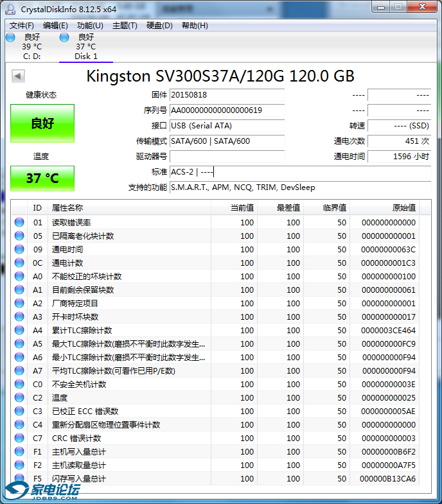Click the status circle for attribute 09

point(19,249)
